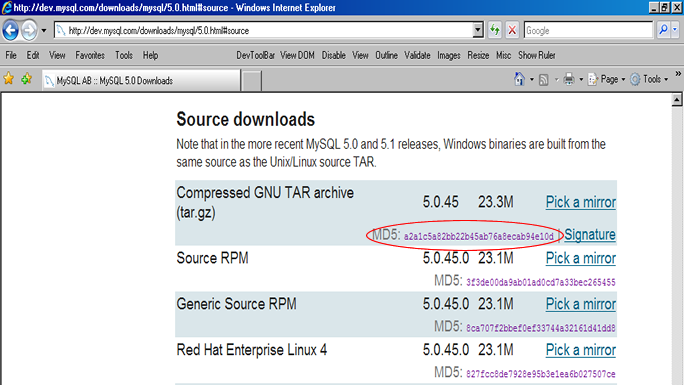Stop loading with the red X icon
This screenshot has height=385, width=684.
click(512, 30)
